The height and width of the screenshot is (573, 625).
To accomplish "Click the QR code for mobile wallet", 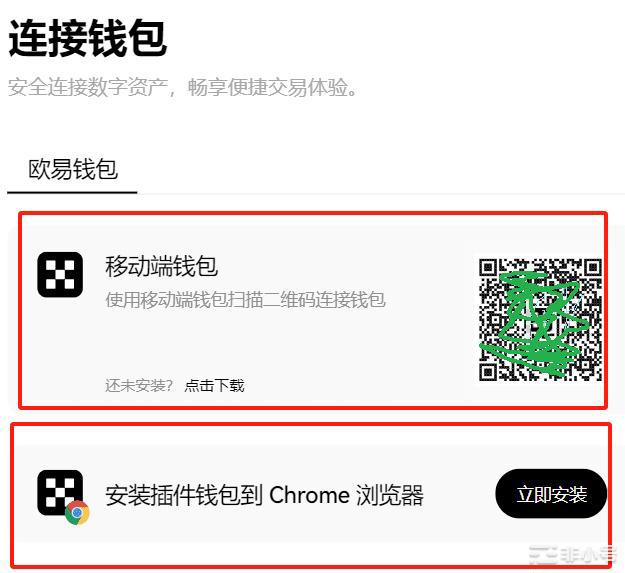I will tap(540, 320).
